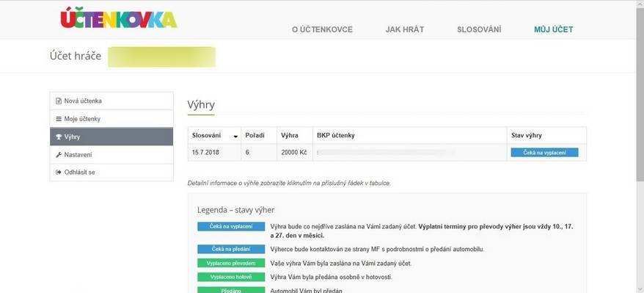Image resolution: width=644 pixels, height=293 pixels.
Task: Click the Čeká na vyplacení legend badge
Action: [231, 226]
